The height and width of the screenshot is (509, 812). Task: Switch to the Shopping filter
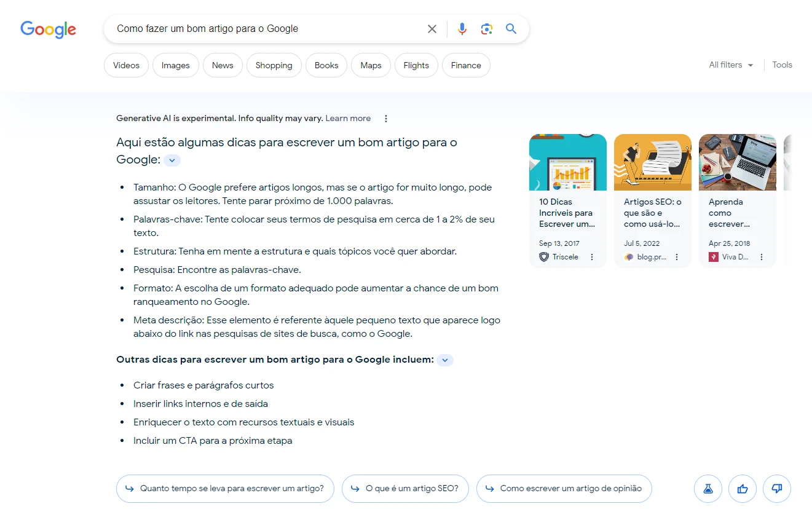[x=274, y=65]
